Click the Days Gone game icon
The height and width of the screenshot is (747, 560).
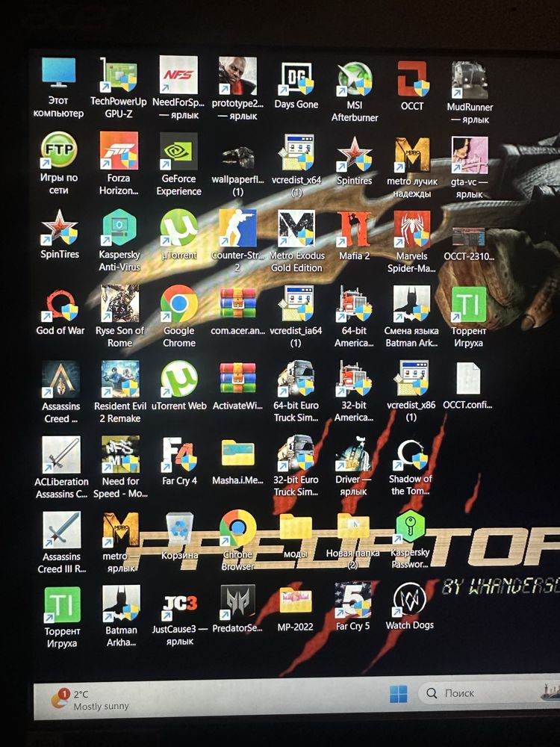click(296, 78)
